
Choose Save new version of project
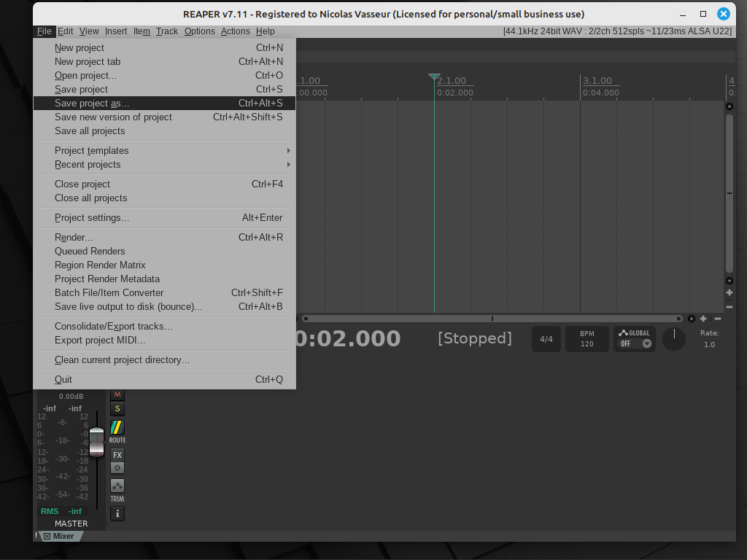click(x=165, y=117)
